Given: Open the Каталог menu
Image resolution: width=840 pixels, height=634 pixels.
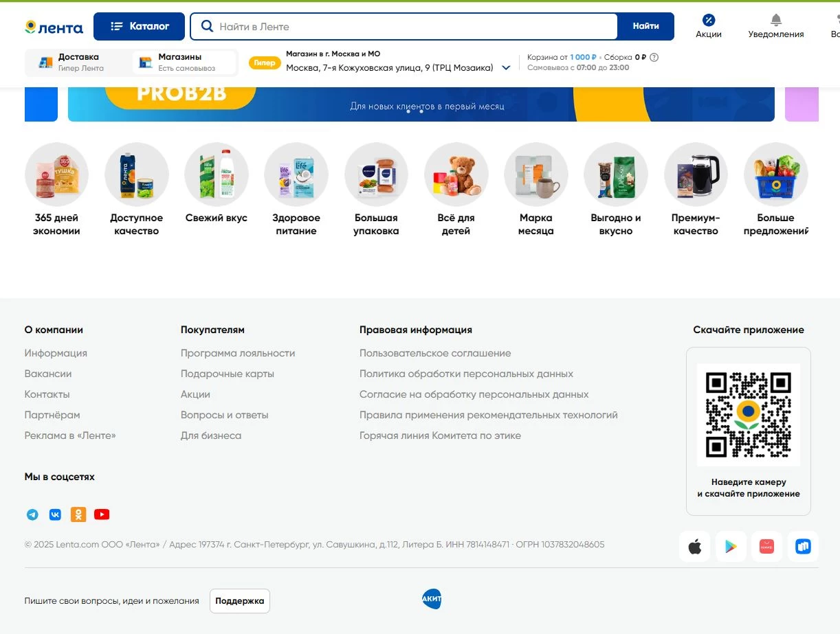Looking at the screenshot, I should coord(140,26).
